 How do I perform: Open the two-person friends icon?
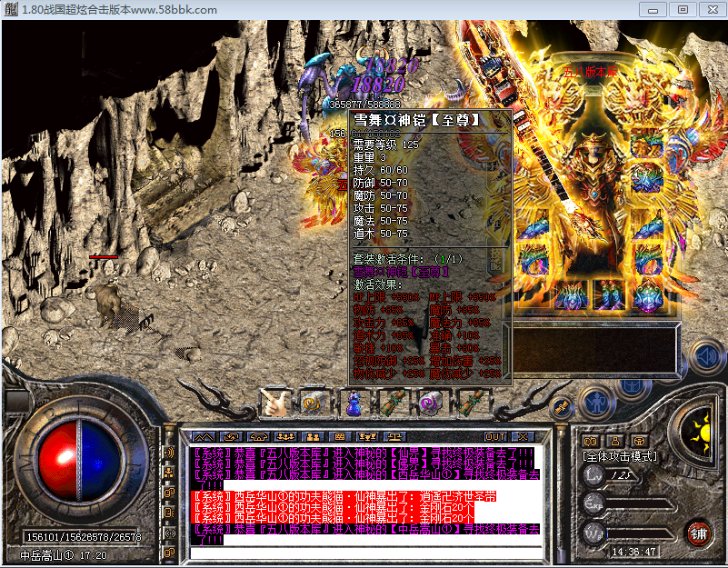tap(313, 437)
